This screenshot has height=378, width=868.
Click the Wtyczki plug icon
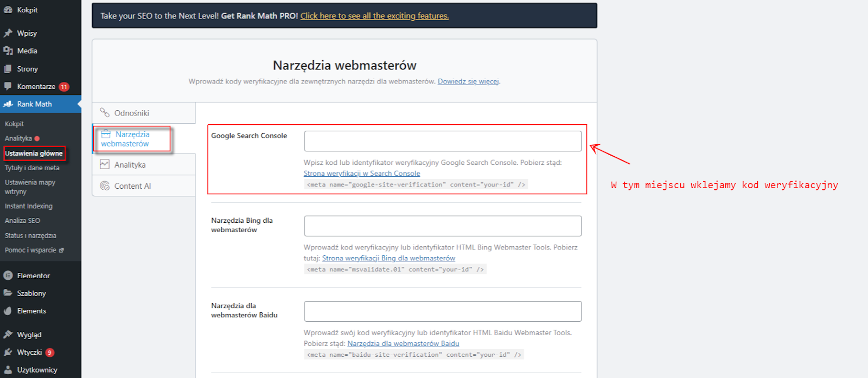tap(8, 353)
